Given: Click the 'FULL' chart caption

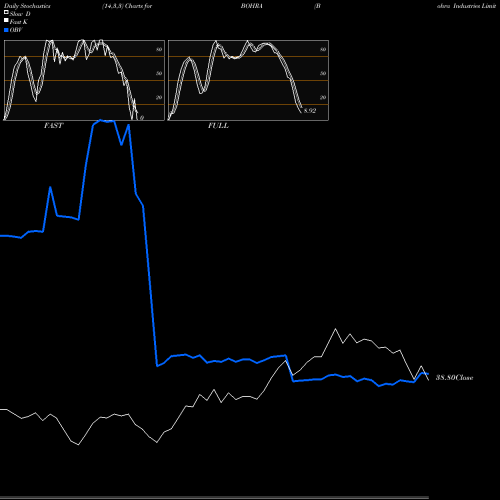Looking at the screenshot, I should pyautogui.click(x=218, y=126).
